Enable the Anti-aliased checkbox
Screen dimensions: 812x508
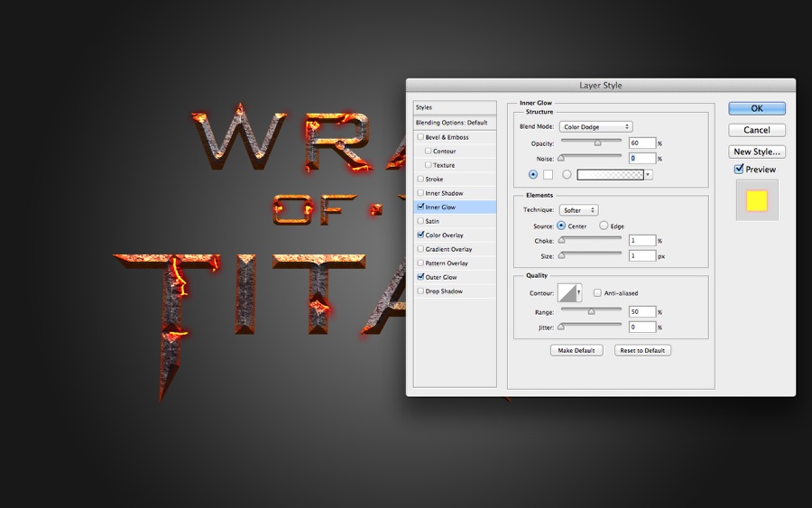(597, 293)
